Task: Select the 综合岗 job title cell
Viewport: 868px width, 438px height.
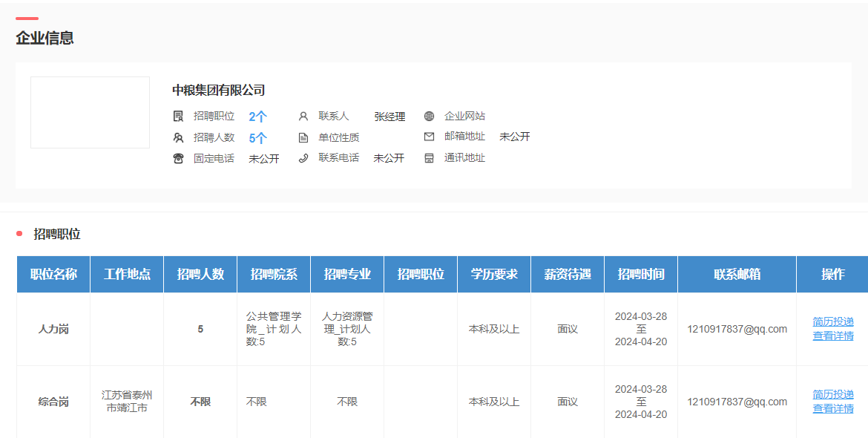Action: (x=53, y=402)
